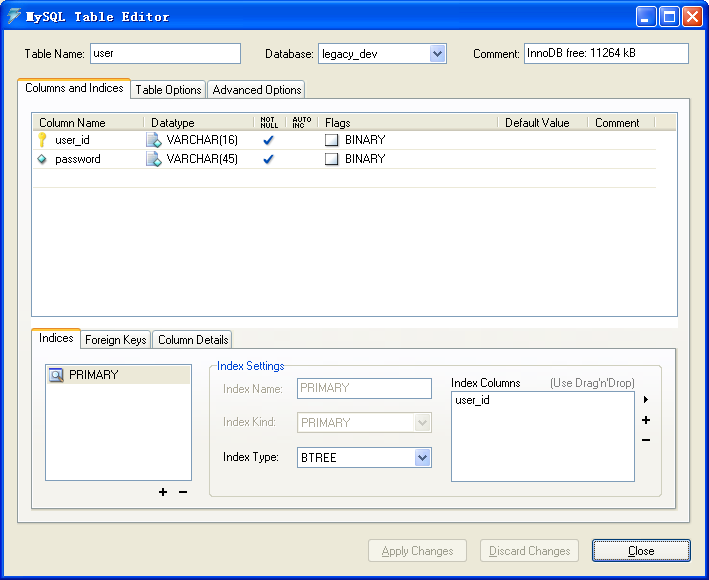Toggle the NOT NULL checkmark for user_id
Viewport: 709px width, 580px height.
(x=269, y=140)
